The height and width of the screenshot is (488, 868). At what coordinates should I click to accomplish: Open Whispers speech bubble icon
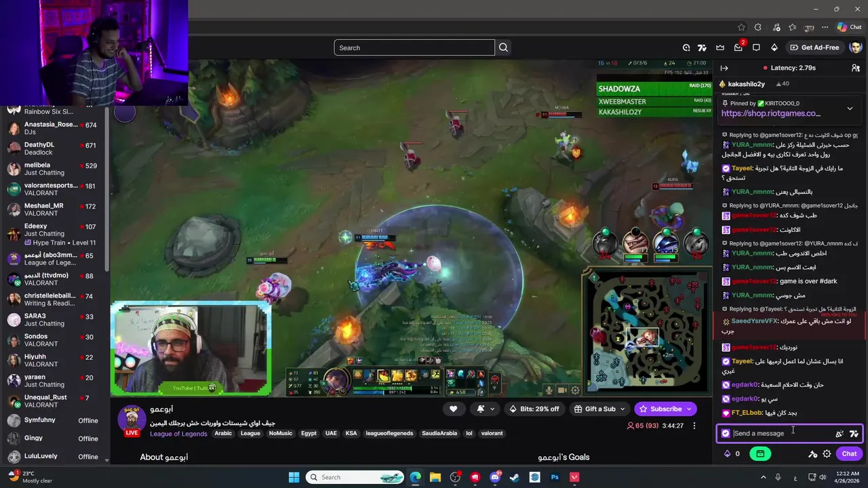click(x=756, y=47)
